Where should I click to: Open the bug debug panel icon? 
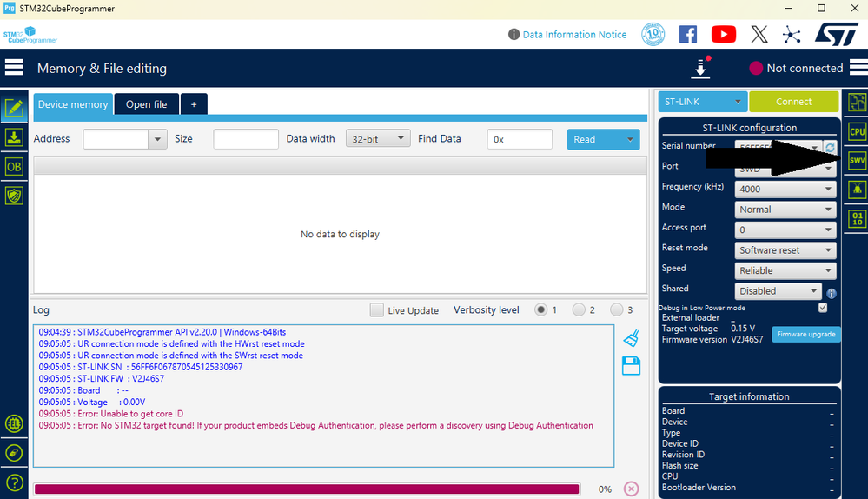tap(857, 190)
